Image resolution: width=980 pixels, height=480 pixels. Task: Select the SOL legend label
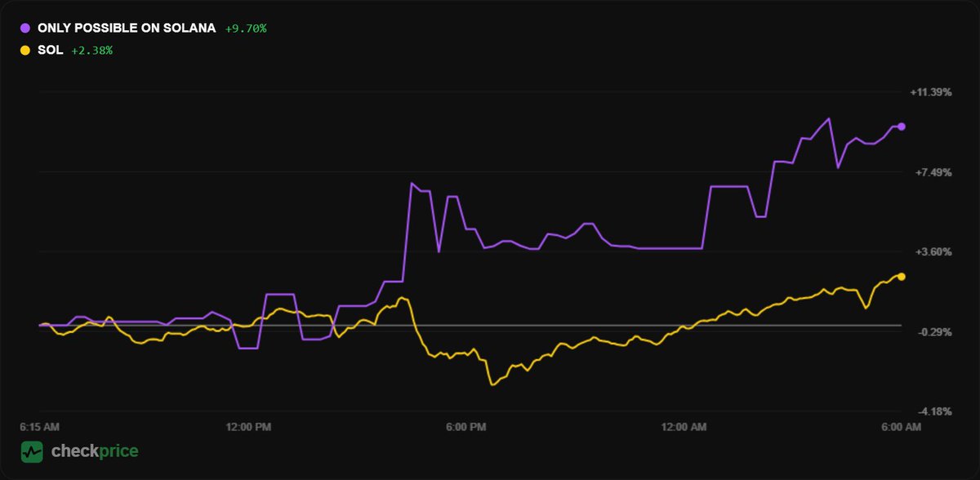50,51
